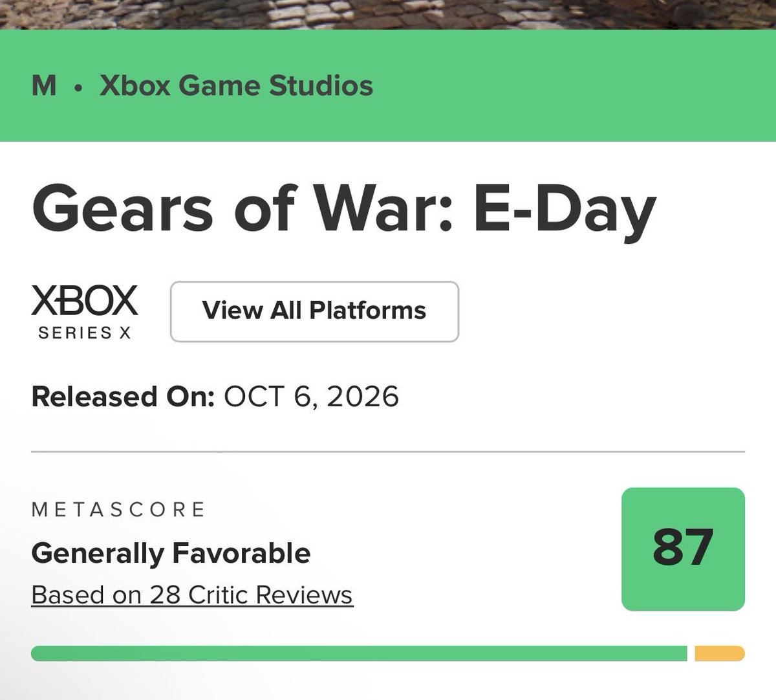Select the yellow mixed reviews bar segment
The image size is (776, 700).
720,653
